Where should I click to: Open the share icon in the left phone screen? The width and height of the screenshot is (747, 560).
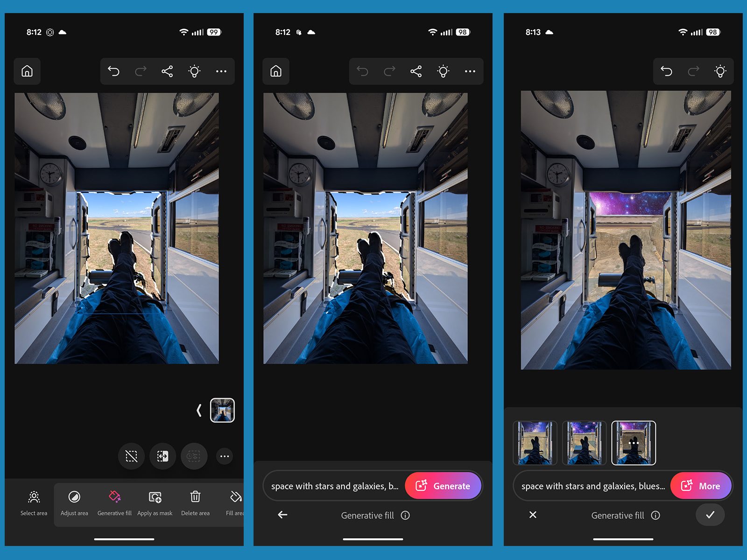click(x=167, y=71)
